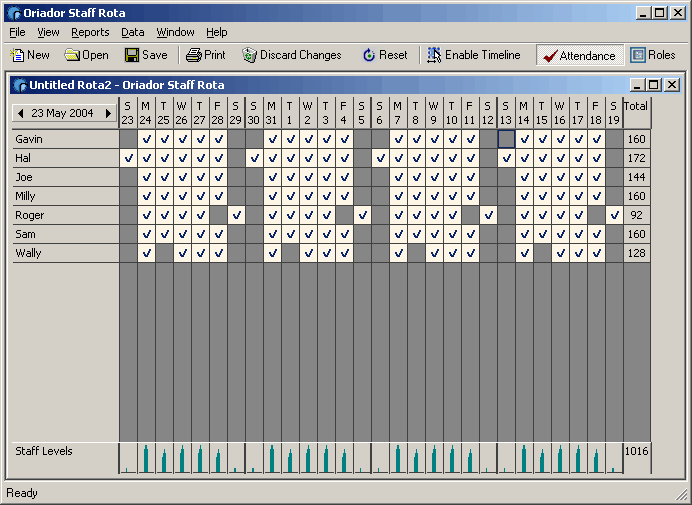Click the Discard Changes label
The height and width of the screenshot is (505, 692).
pyautogui.click(x=301, y=55)
